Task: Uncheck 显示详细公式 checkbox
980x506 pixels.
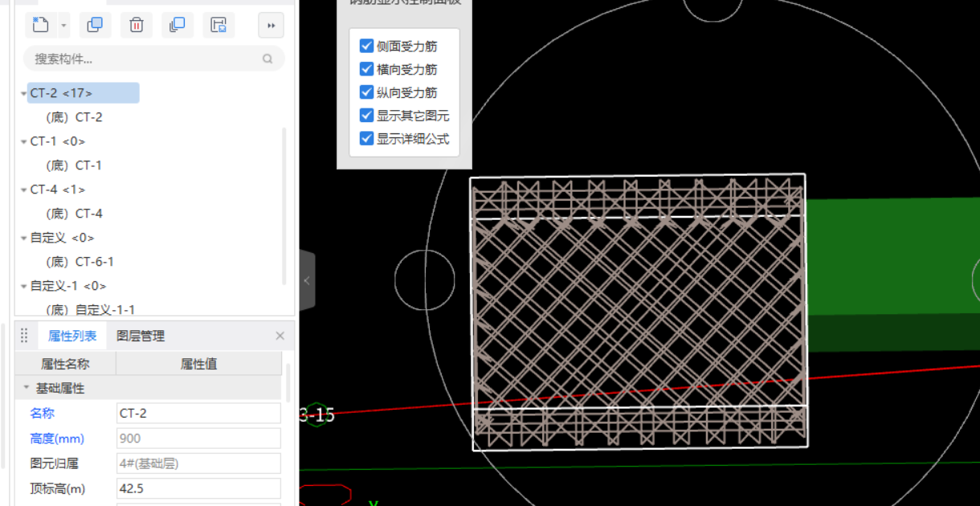Action: [x=367, y=138]
